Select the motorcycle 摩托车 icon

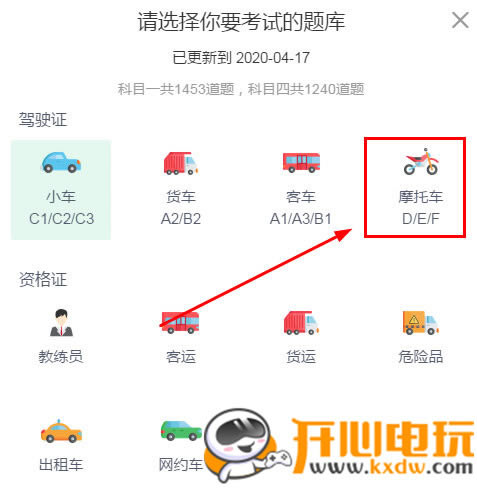tap(421, 162)
